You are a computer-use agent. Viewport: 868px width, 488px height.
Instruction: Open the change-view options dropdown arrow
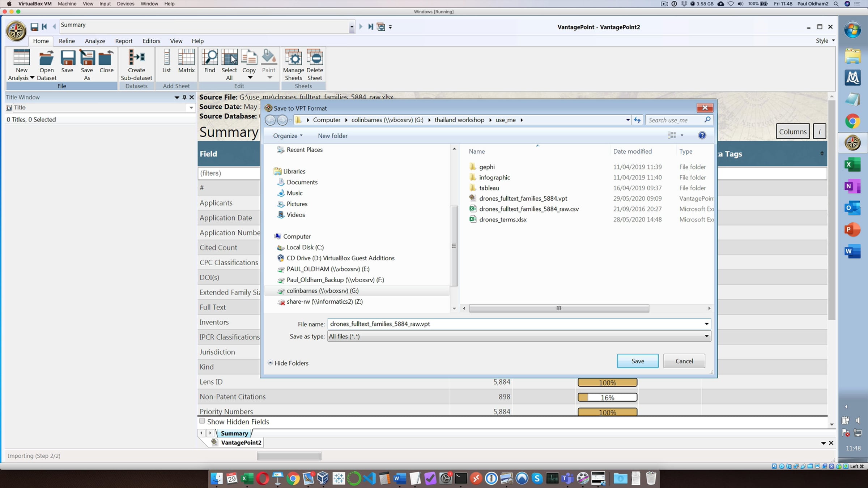682,135
